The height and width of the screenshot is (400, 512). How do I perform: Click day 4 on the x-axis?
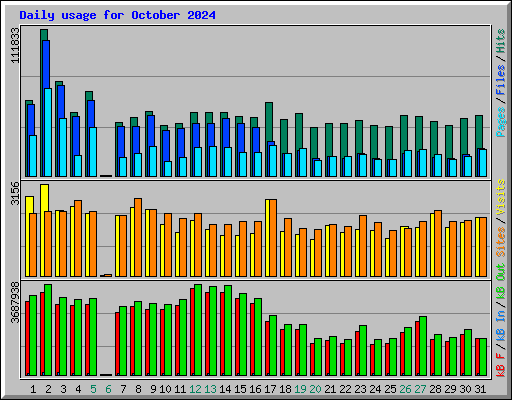[x=78, y=389]
